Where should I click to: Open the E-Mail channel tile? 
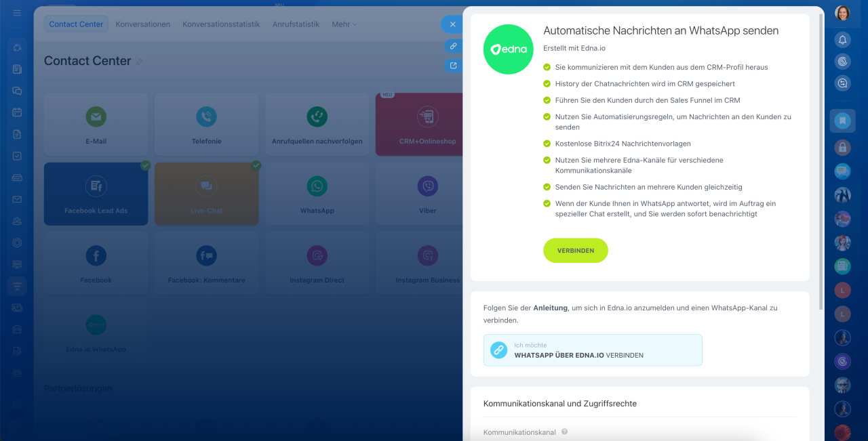pyautogui.click(x=96, y=124)
